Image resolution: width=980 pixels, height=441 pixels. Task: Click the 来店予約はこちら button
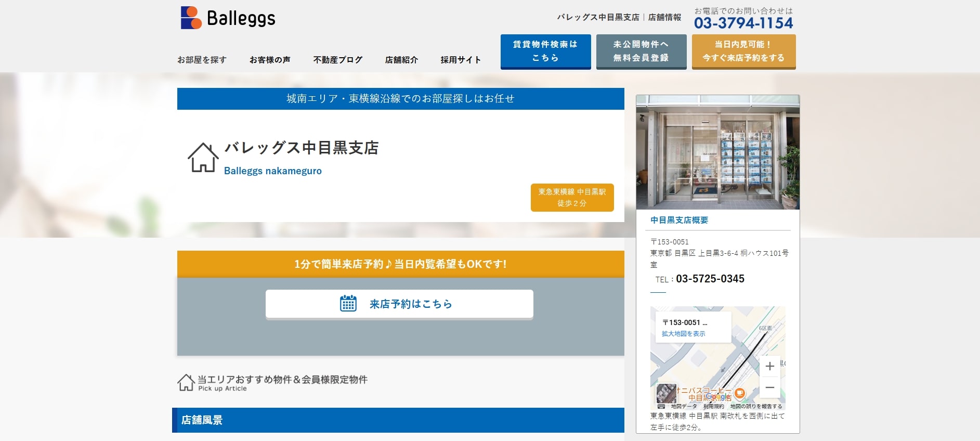coord(399,304)
